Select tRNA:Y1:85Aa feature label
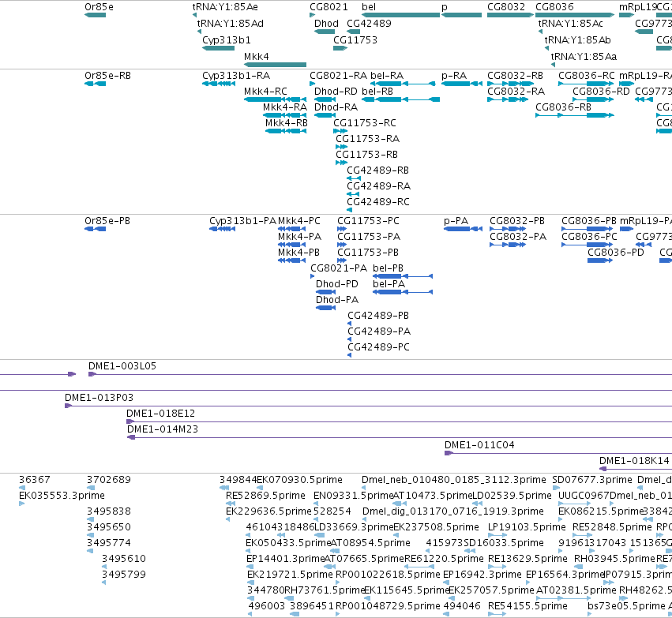This screenshot has height=618, width=672. [584, 57]
